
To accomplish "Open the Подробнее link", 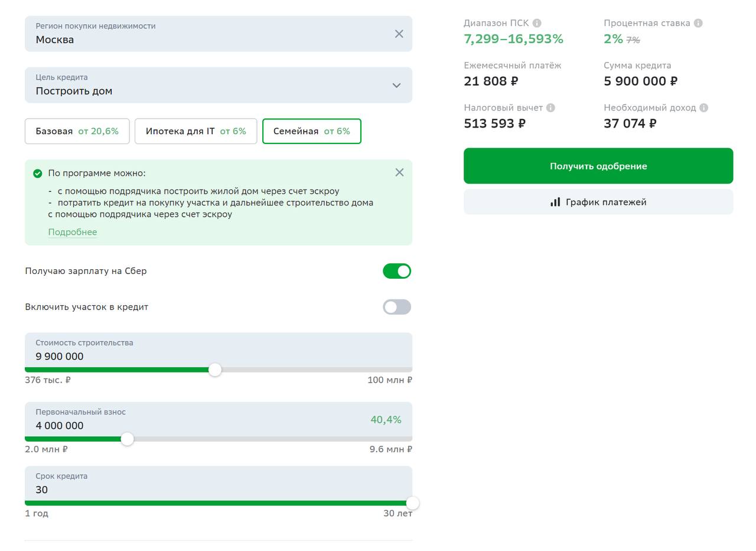I will coord(72,232).
